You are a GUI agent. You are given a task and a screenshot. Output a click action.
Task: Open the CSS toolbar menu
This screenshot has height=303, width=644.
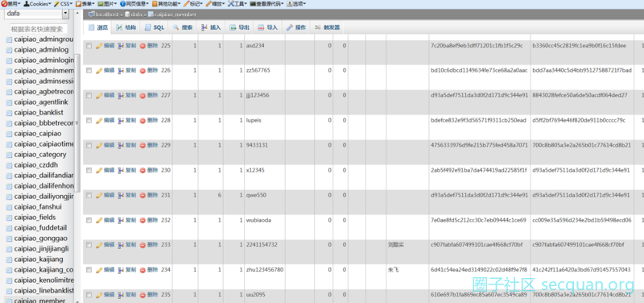[64, 4]
